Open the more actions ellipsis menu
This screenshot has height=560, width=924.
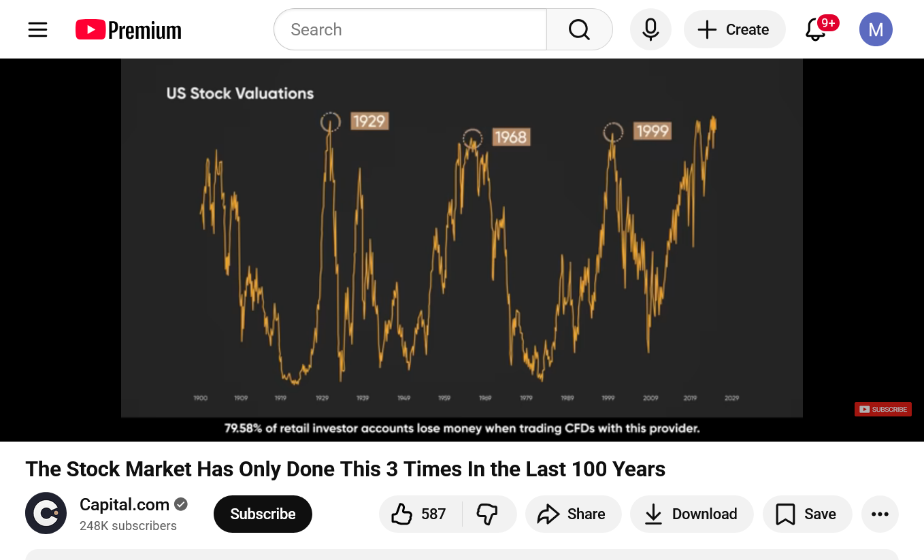pos(880,514)
